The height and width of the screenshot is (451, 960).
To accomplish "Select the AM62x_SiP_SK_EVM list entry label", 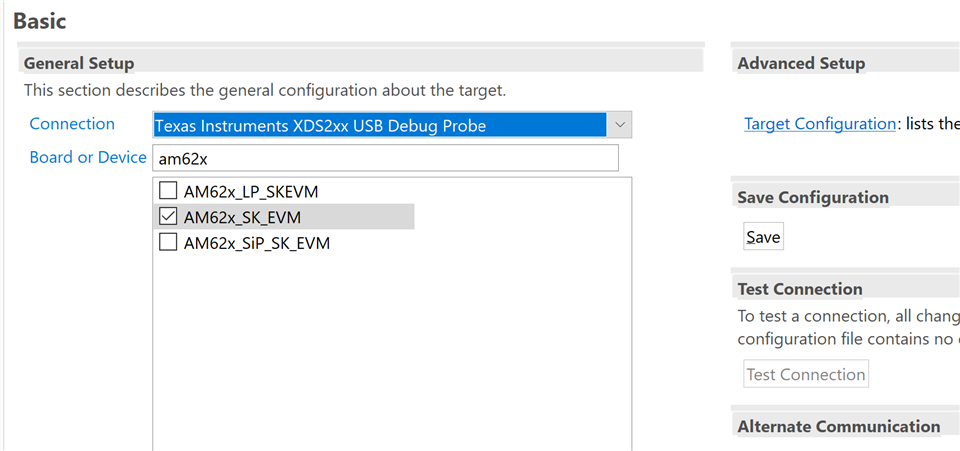I will tap(257, 244).
